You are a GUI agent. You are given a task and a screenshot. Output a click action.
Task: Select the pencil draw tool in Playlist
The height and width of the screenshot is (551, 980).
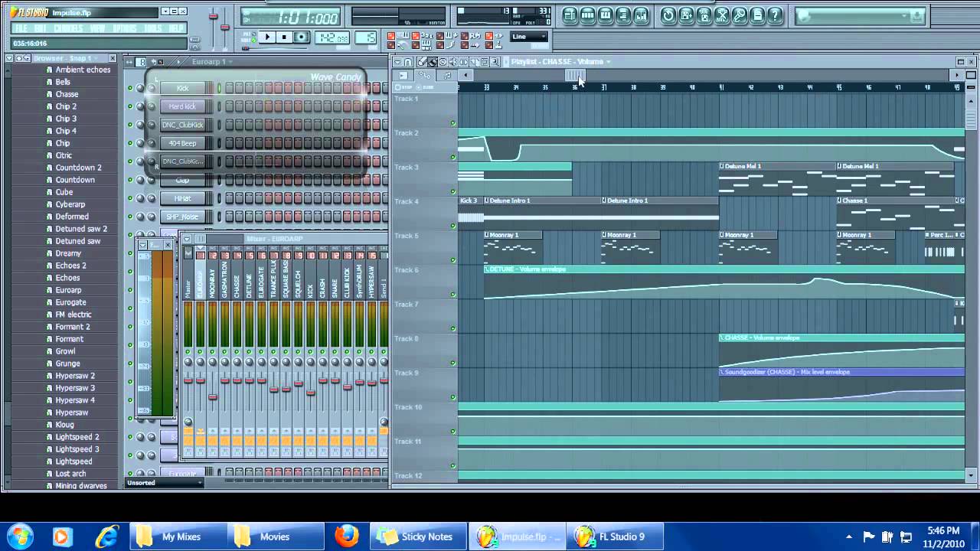click(422, 62)
